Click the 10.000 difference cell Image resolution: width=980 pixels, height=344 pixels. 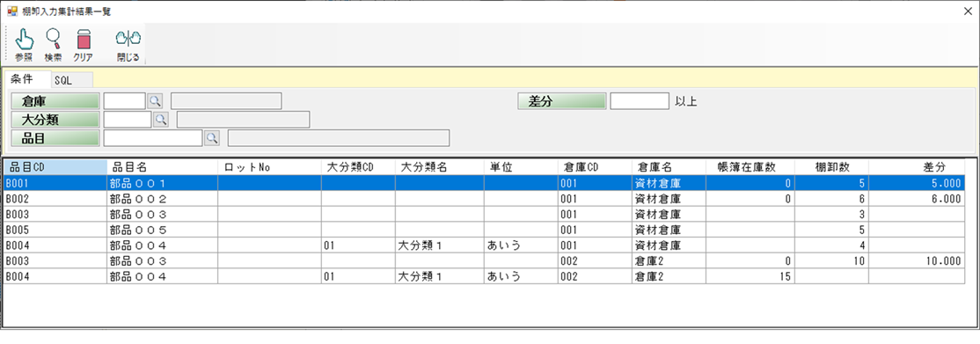click(917, 260)
